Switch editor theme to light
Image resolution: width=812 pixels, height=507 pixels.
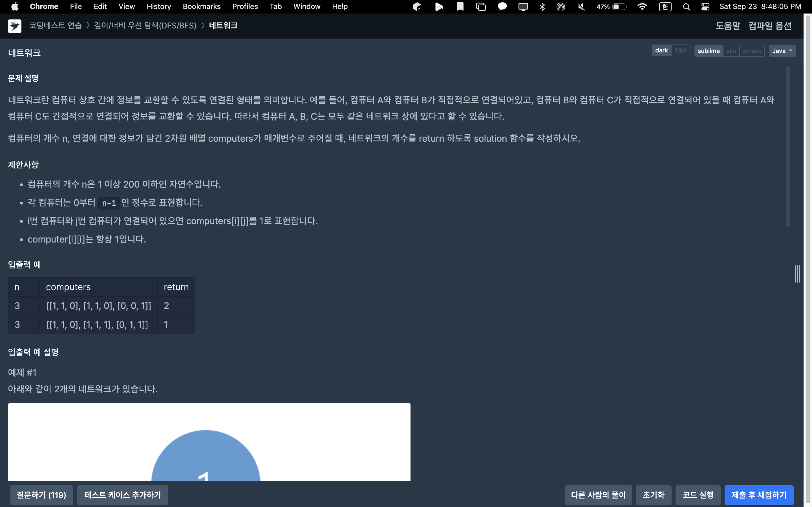pyautogui.click(x=680, y=51)
